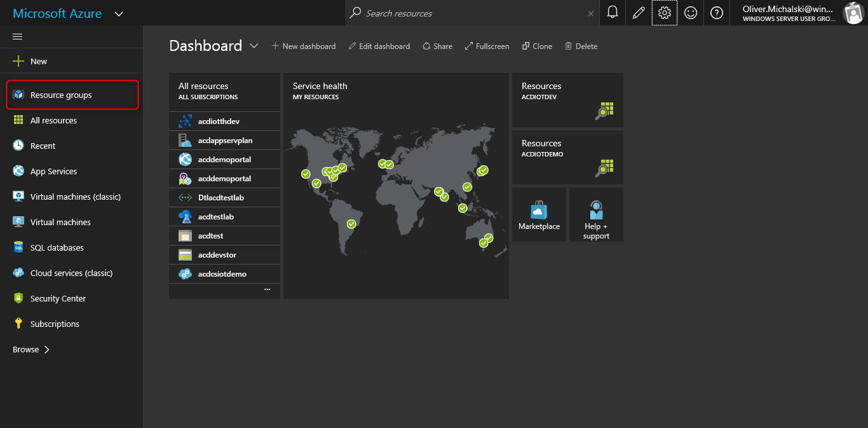The image size is (868, 428).
Task: Show more resources via ellipsis
Action: point(268,289)
